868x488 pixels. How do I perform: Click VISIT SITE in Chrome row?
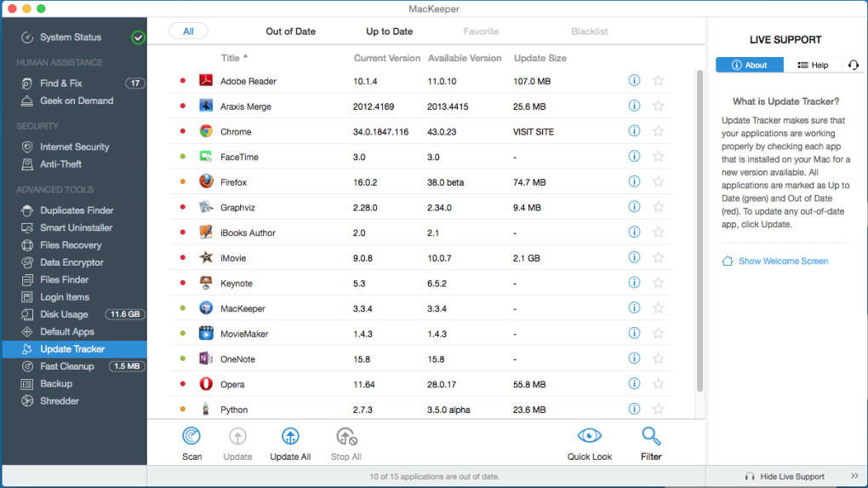click(x=533, y=132)
